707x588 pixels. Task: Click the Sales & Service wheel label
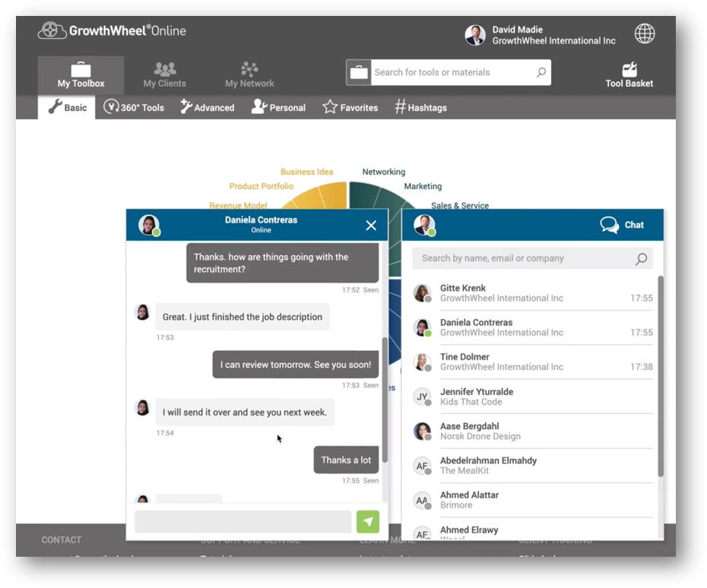tap(459, 205)
